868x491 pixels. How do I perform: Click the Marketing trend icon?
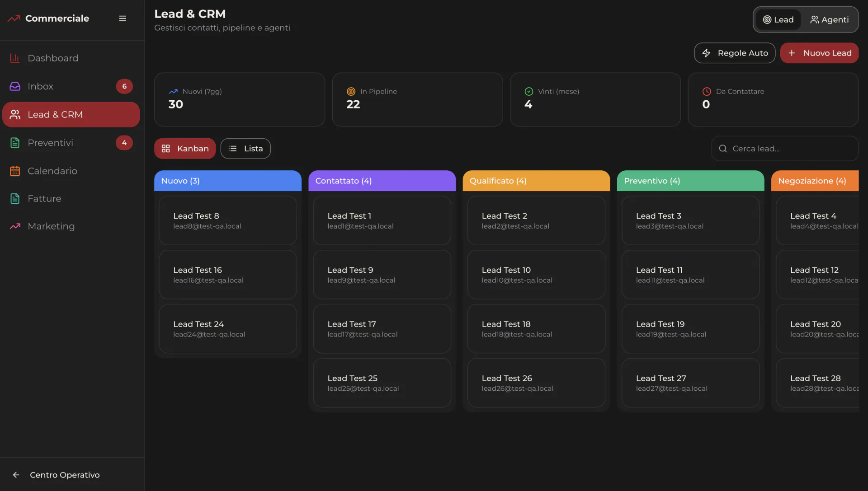[15, 226]
